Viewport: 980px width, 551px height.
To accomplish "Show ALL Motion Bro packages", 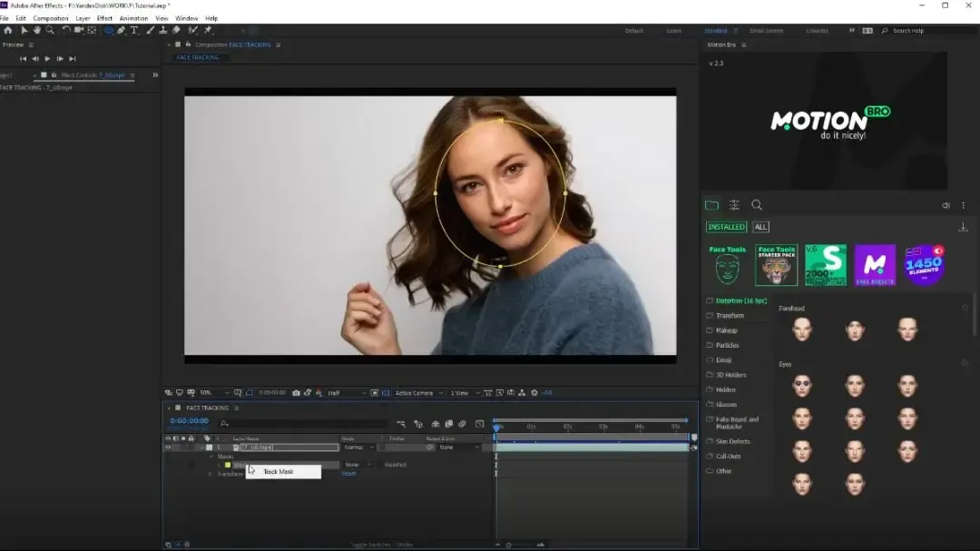I will (760, 227).
